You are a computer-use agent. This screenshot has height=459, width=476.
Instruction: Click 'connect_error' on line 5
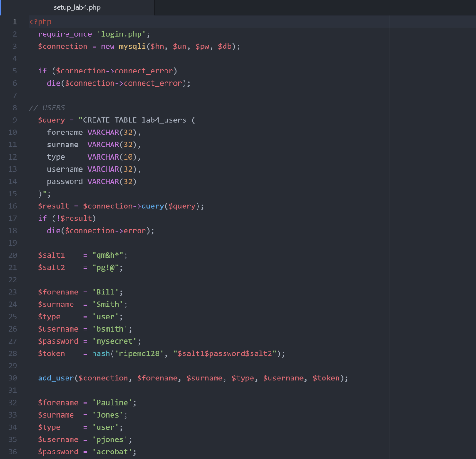pyautogui.click(x=144, y=71)
